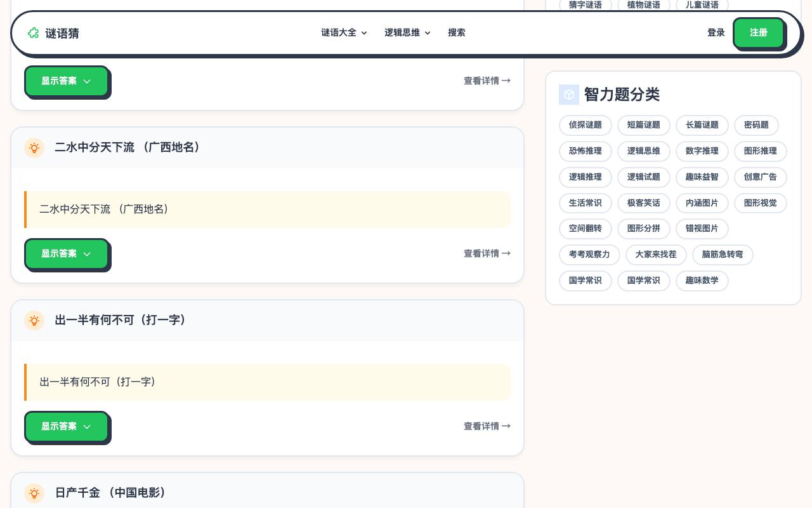Expand 显示答案 for 二水中分天下流 riddle
Viewport: 812px width, 508px height.
(67, 254)
